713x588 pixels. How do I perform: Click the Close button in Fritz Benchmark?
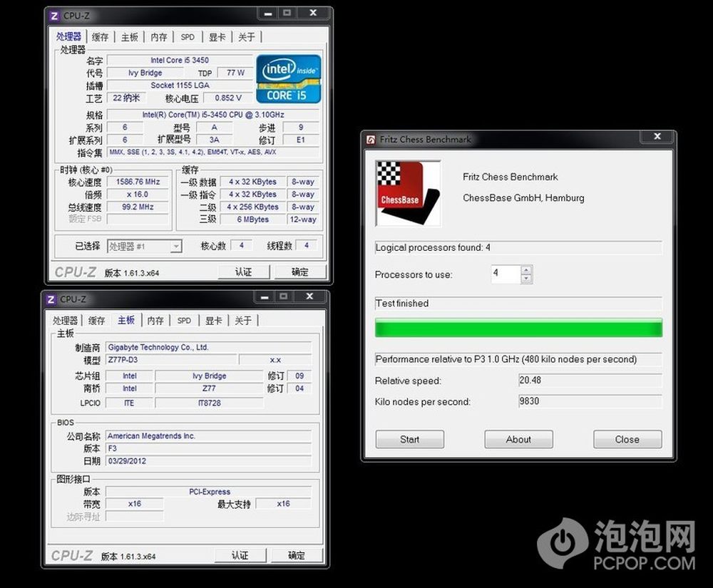point(627,440)
